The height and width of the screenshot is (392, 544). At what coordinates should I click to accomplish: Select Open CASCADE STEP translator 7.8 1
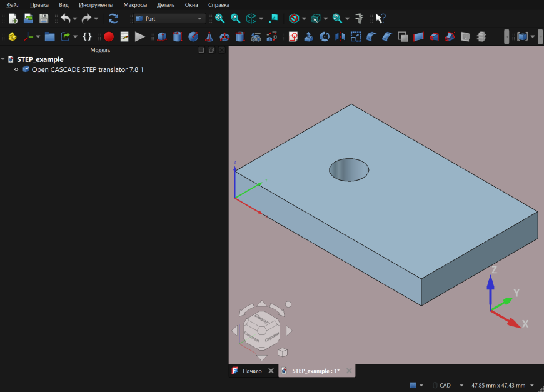88,69
